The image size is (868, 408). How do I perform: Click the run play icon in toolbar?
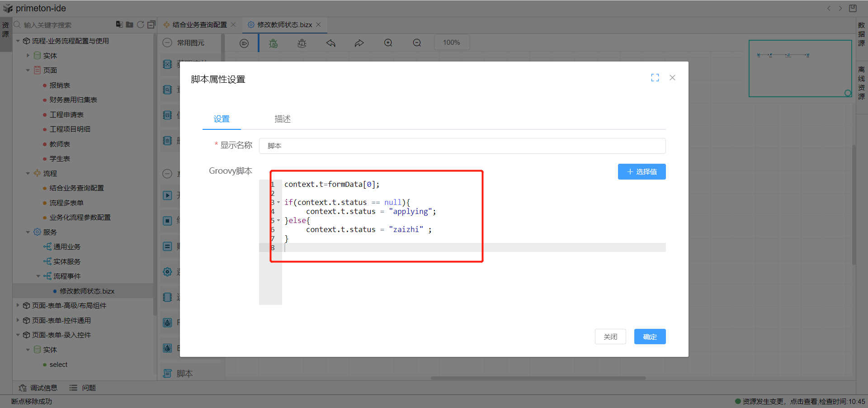[244, 43]
